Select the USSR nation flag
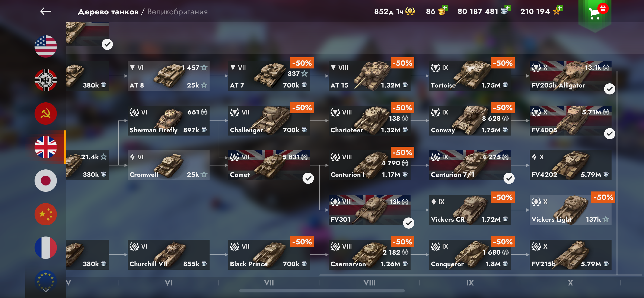 pos(45,113)
